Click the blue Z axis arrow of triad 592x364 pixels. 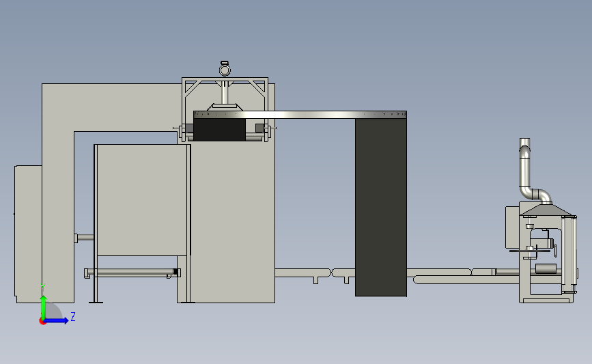click(x=57, y=320)
